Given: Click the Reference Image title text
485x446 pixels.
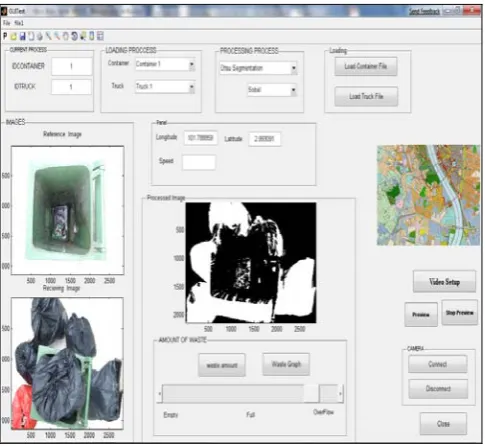Looking at the screenshot, I should point(62,134).
